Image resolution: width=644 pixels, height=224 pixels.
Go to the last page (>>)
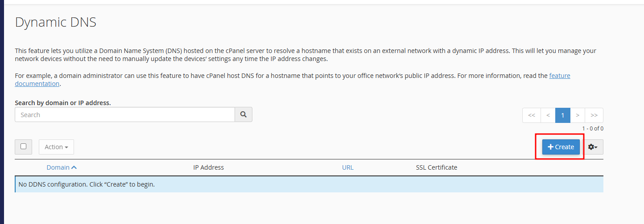(x=594, y=115)
